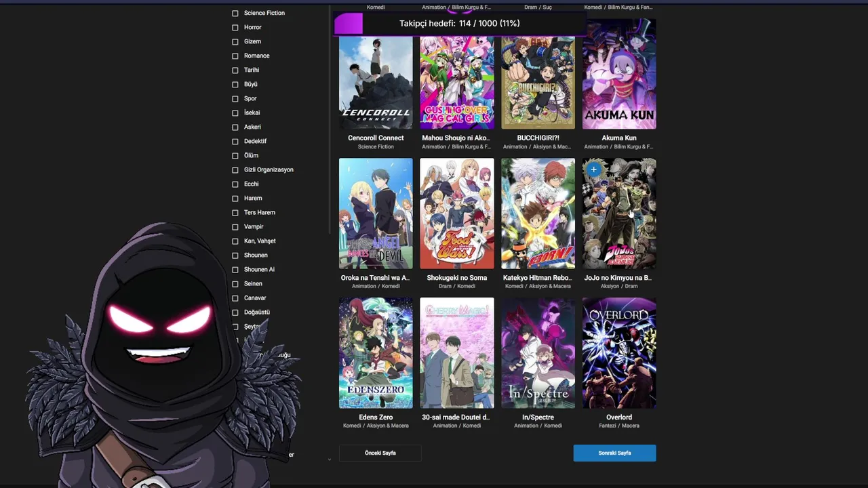The image size is (868, 488).
Task: Check the Ters Harem filter
Action: tap(235, 212)
